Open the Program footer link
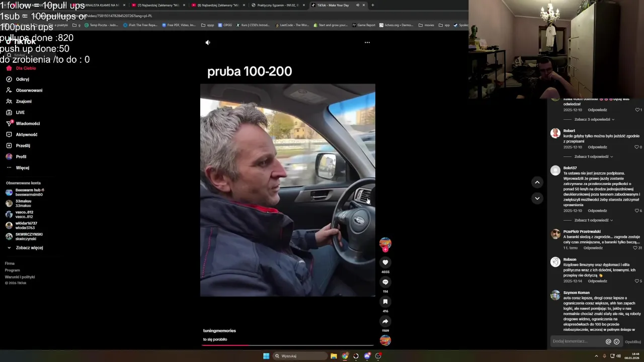Screen dimensions: 644x362 12,270
